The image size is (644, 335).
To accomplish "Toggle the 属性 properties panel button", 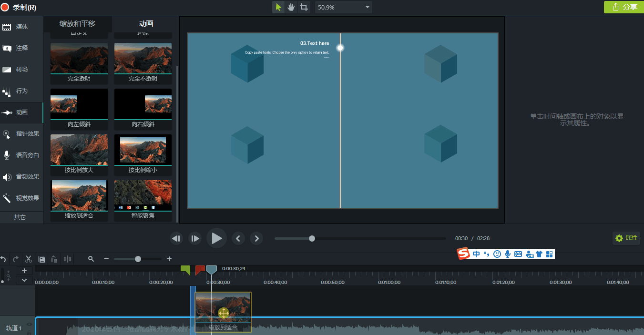I will (x=626, y=238).
